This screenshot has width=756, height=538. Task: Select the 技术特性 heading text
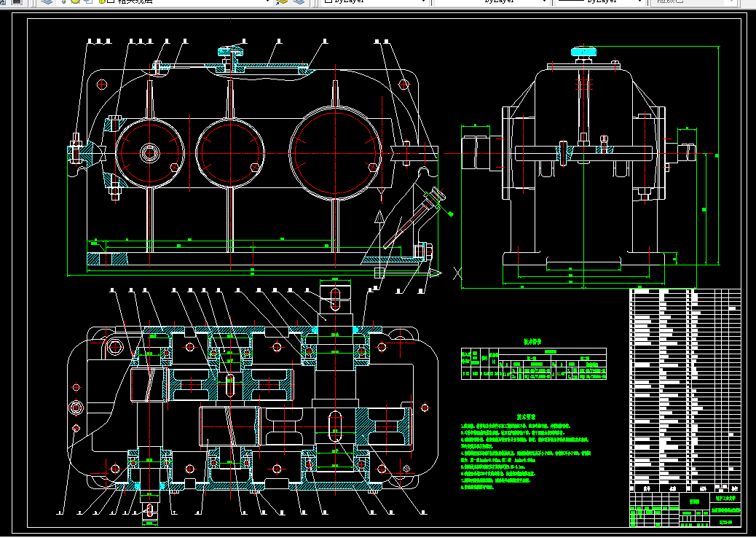533,342
